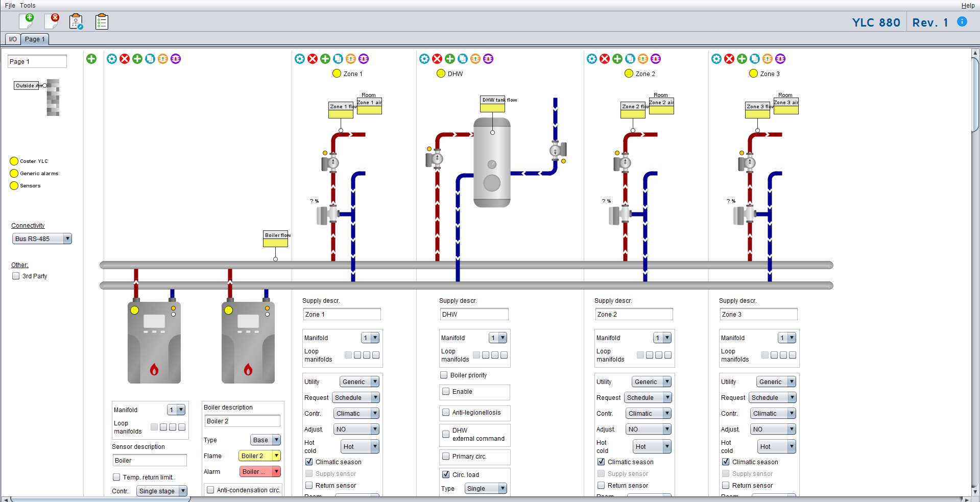Click the blue gear settings icon above DHW
The height and width of the screenshot is (502, 980).
tap(424, 59)
